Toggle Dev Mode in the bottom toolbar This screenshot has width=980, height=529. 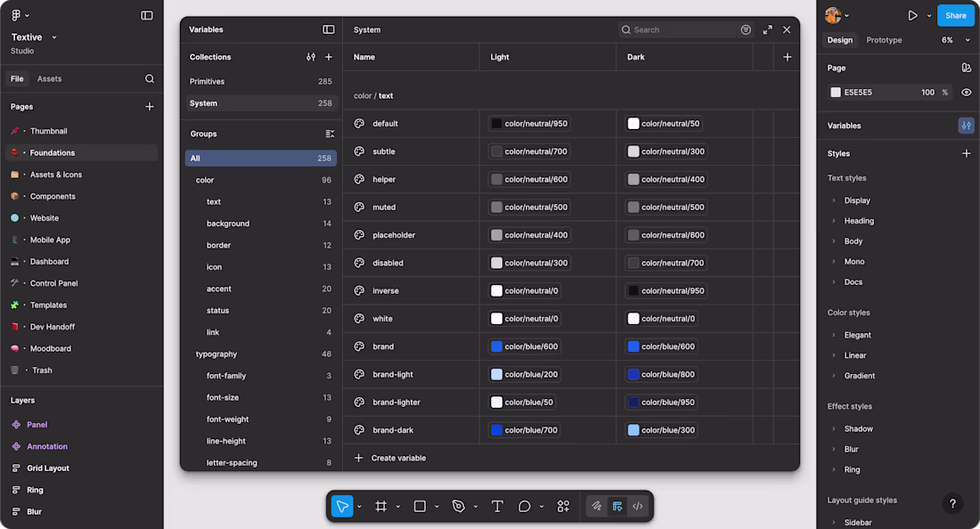pos(638,507)
